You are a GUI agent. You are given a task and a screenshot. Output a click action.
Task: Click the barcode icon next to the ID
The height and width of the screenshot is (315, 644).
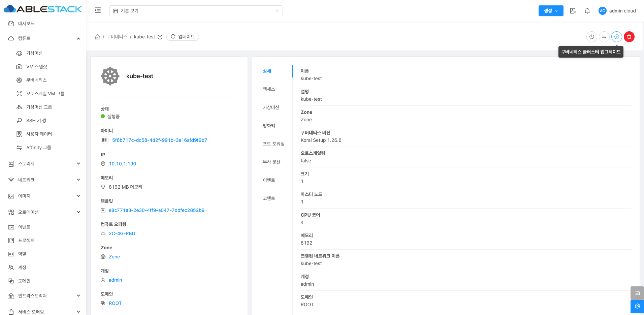coord(105,140)
